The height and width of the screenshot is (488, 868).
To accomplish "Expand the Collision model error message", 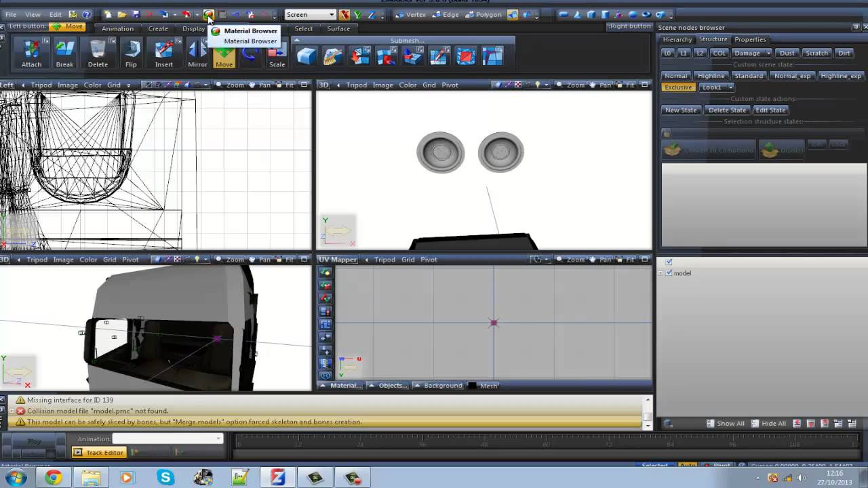I will (x=11, y=411).
